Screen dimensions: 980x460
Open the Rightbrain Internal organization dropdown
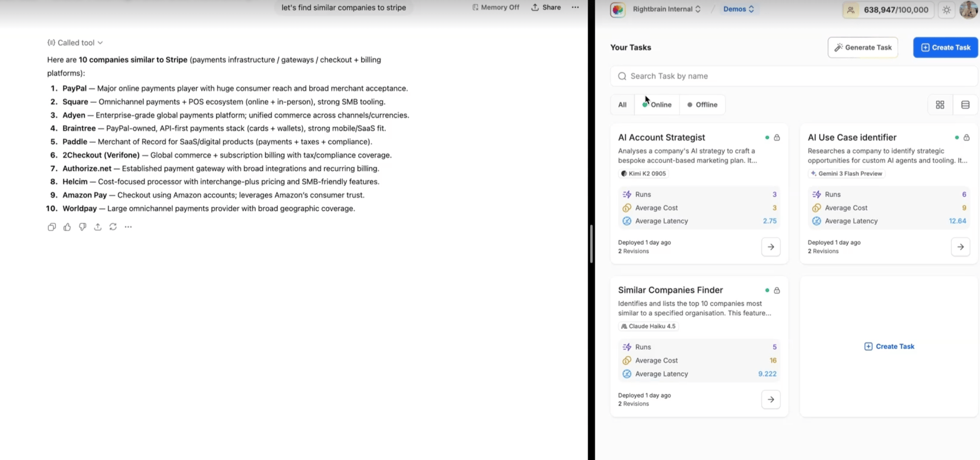666,9
